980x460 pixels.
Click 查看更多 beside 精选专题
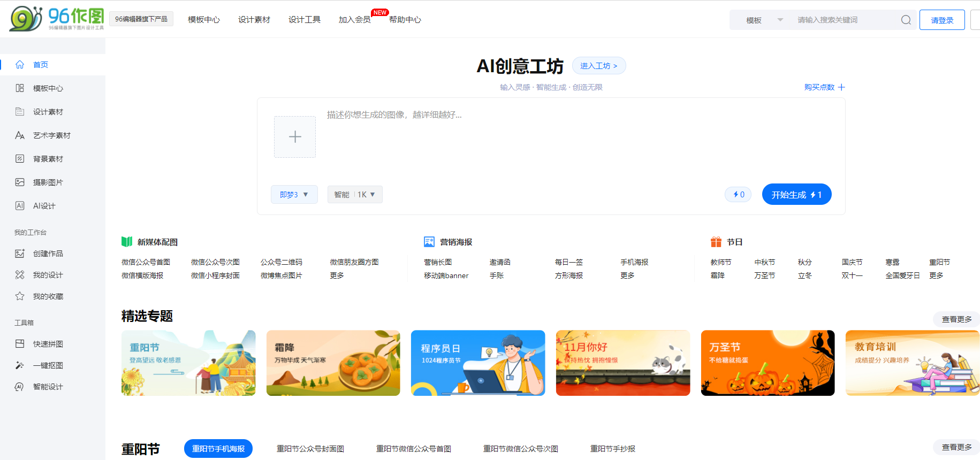click(957, 319)
